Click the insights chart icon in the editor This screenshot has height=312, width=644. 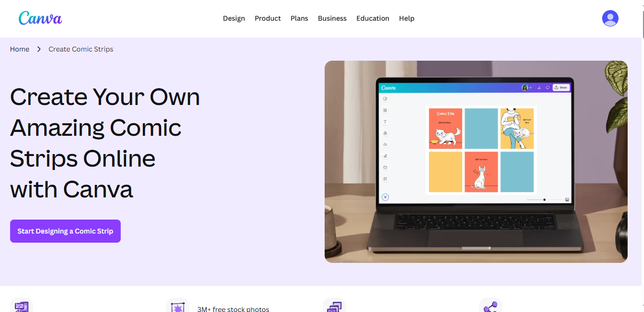pos(540,87)
